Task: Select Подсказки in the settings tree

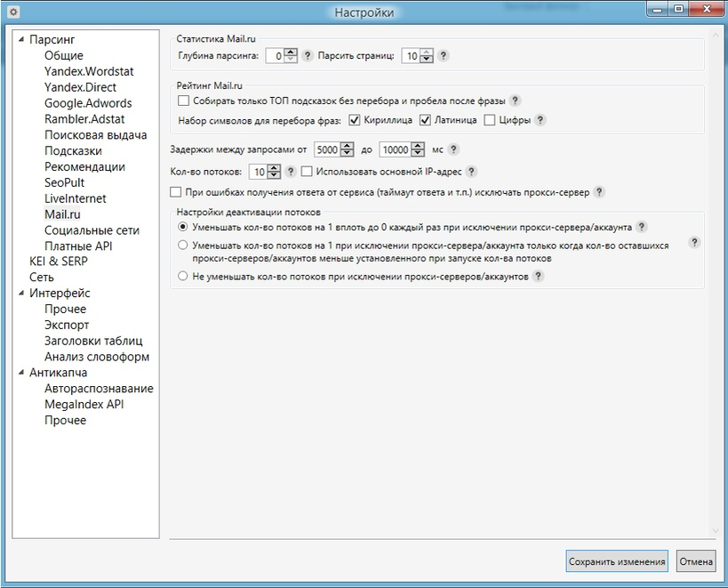Action: point(73,151)
